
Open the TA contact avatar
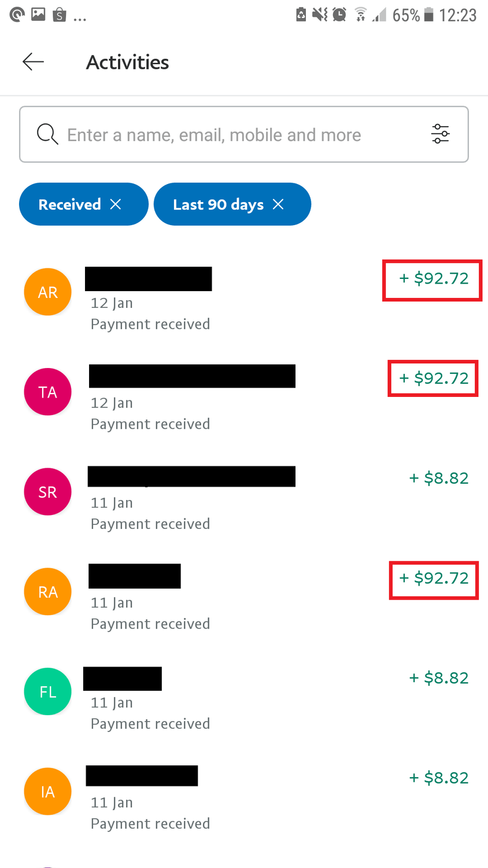pyautogui.click(x=48, y=392)
